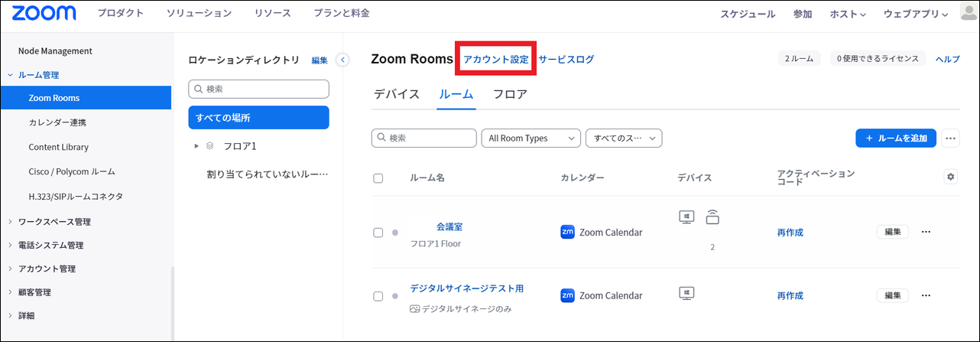Click the computer device icon for デジタルサイネージテスト用

[x=686, y=293]
